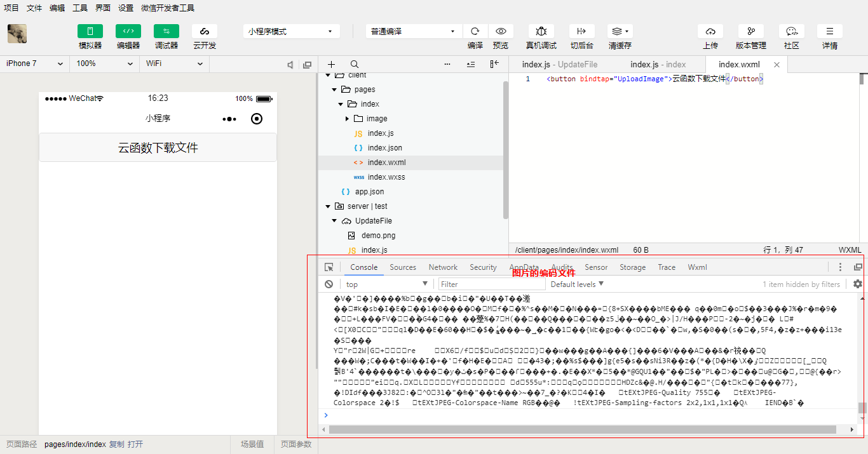The width and height of the screenshot is (868, 454).
Task: Collapse the image folder tree arrow
Action: point(347,119)
